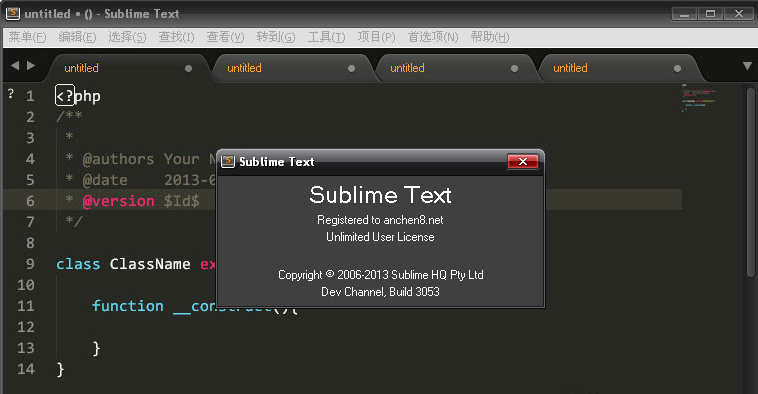758x394 pixels.
Task: Open the 项目(P) menu
Action: [377, 37]
